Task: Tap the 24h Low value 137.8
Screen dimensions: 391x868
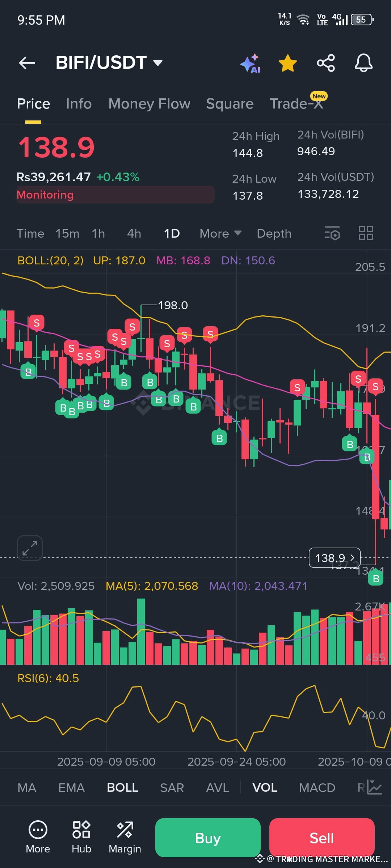Action: 248,196
